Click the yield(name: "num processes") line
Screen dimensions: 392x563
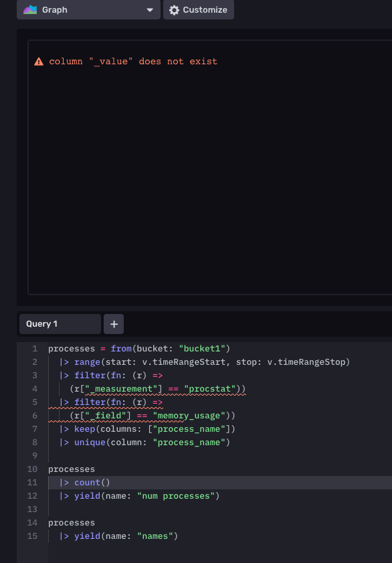point(140,496)
